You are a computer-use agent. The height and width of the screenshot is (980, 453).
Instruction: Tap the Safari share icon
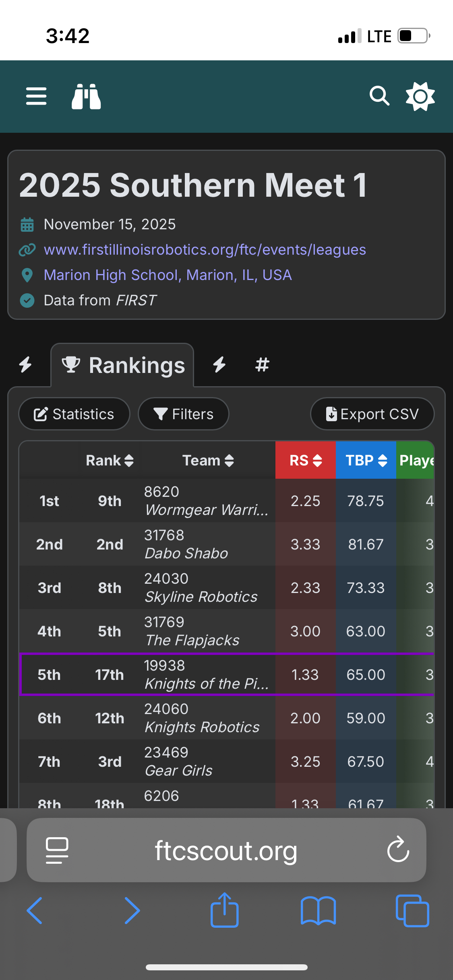pyautogui.click(x=225, y=910)
